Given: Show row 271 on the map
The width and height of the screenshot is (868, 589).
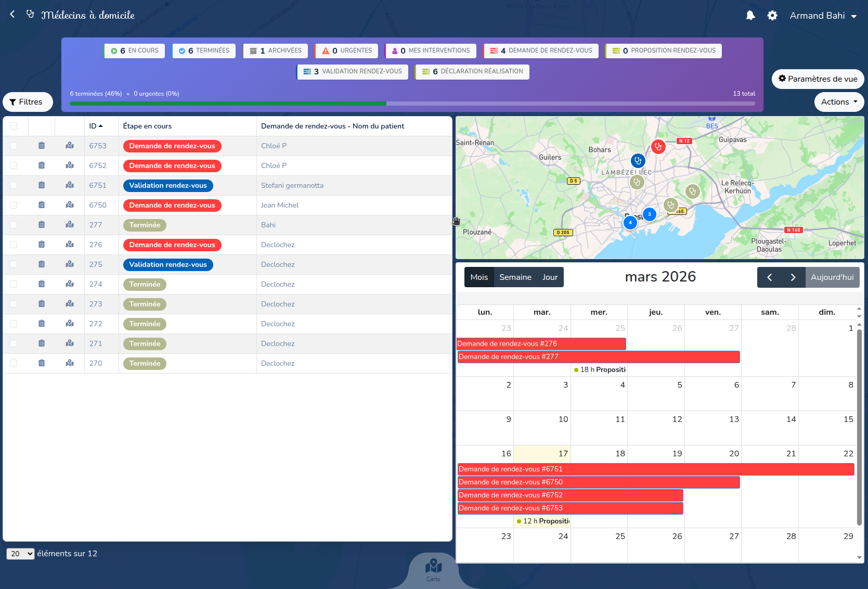Looking at the screenshot, I should [x=70, y=343].
